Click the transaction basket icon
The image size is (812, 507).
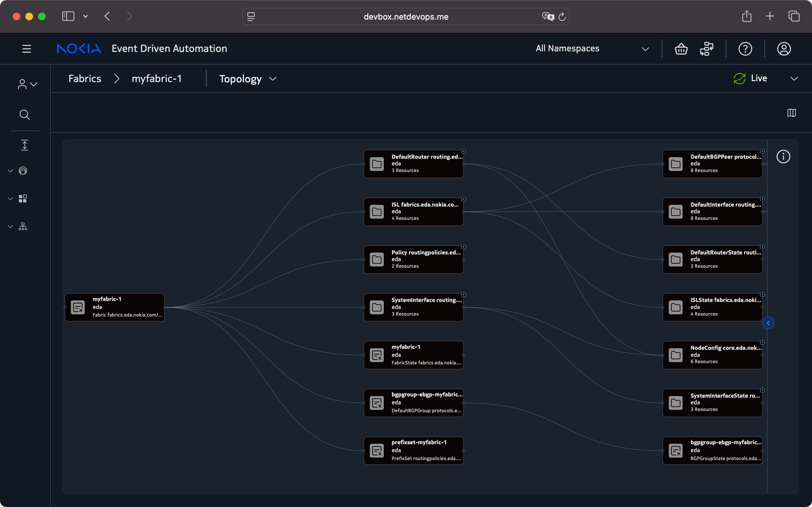click(681, 49)
